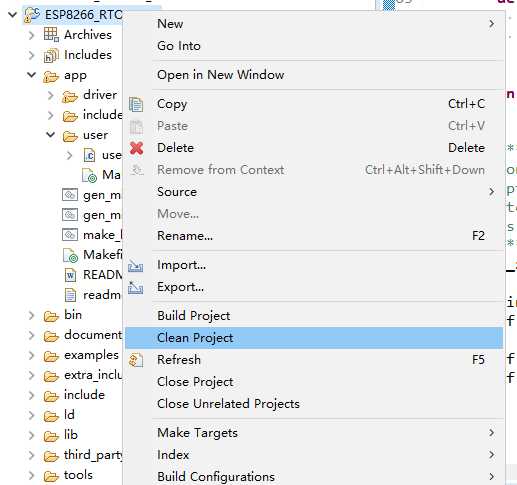The width and height of the screenshot is (517, 485).
Task: Expand the ld folder
Action: click(x=31, y=415)
